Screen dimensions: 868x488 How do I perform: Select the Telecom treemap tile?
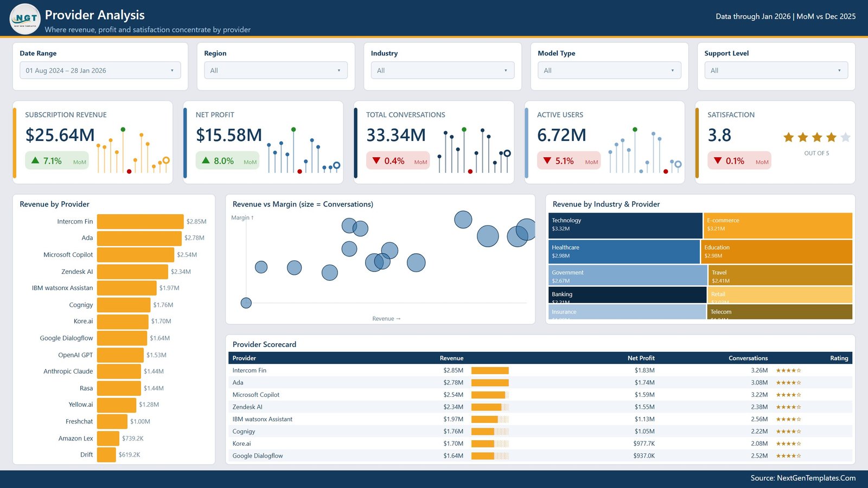point(780,312)
